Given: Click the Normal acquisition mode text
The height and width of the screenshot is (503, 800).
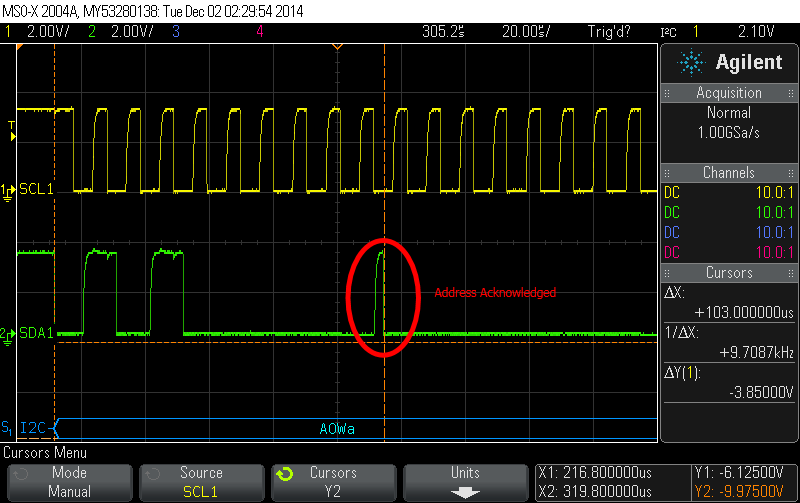Looking at the screenshot, I should point(729,113).
